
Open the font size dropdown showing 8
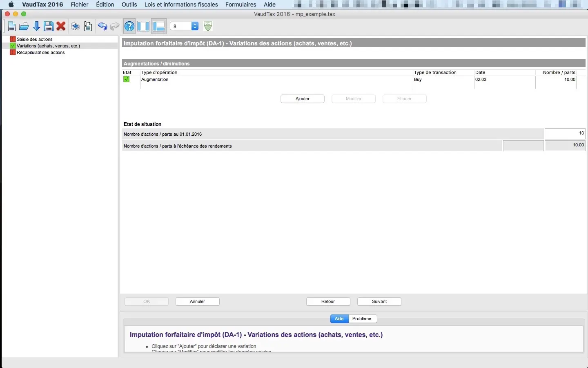(184, 26)
